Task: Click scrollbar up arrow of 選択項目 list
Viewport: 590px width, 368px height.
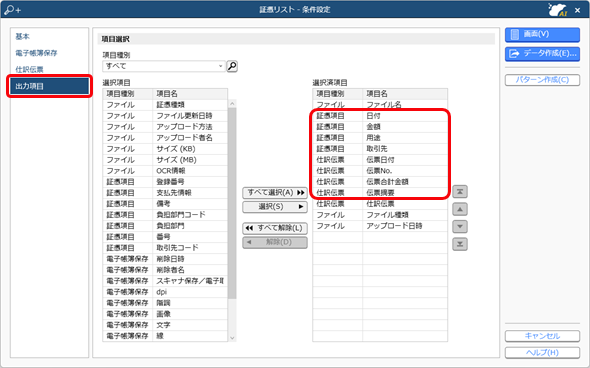Action: [232, 103]
